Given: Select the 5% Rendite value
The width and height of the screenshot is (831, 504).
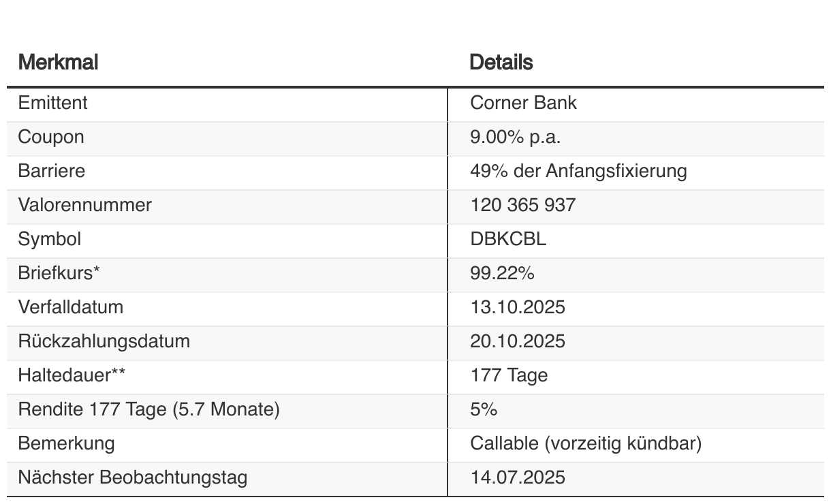Looking at the screenshot, I should [484, 409].
